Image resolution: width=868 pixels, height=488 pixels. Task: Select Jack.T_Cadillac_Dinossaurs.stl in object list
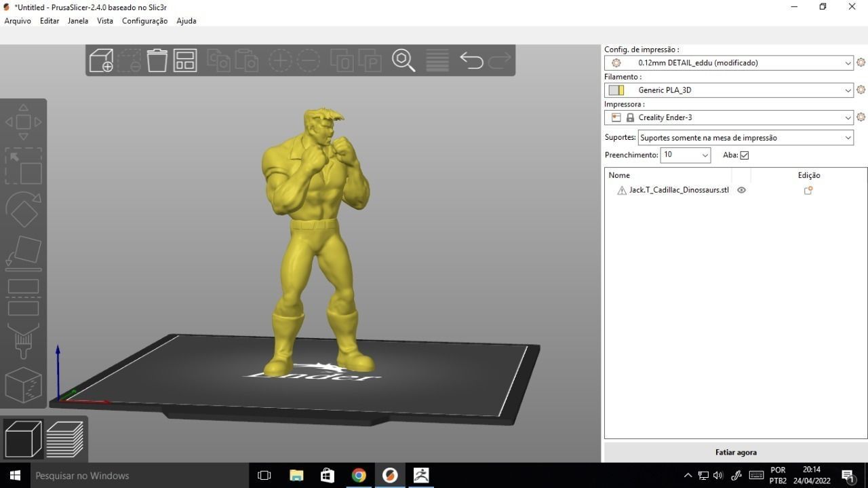point(679,191)
